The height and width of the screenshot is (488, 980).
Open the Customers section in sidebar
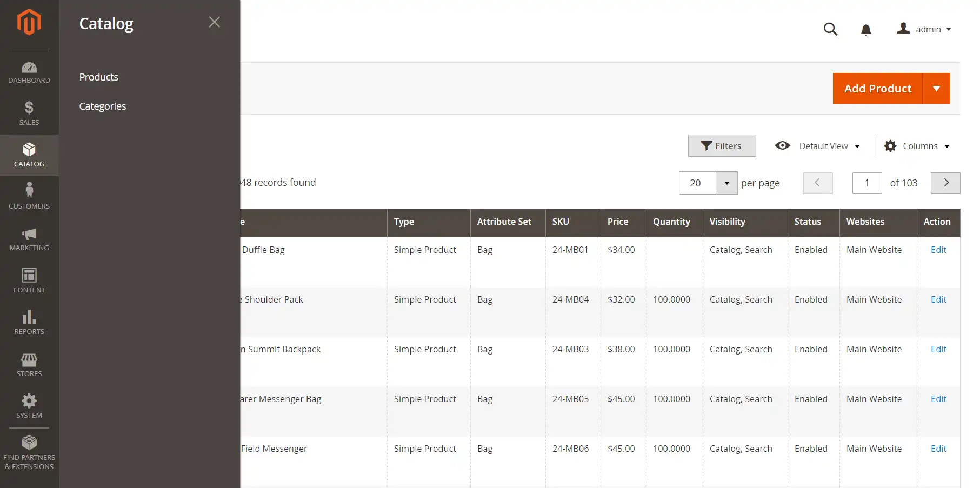click(x=29, y=196)
